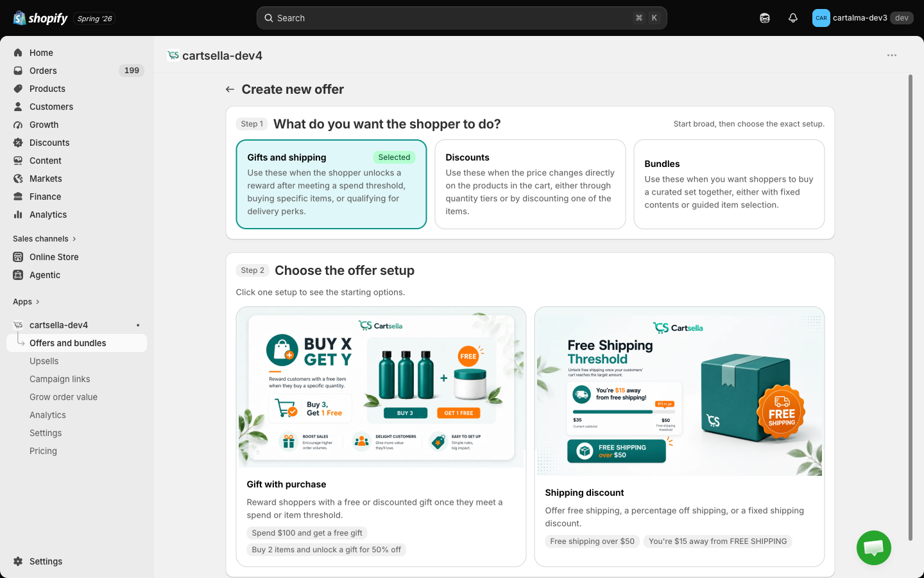Choose the Bundles offer type card
The width and height of the screenshot is (924, 578).
(x=729, y=184)
